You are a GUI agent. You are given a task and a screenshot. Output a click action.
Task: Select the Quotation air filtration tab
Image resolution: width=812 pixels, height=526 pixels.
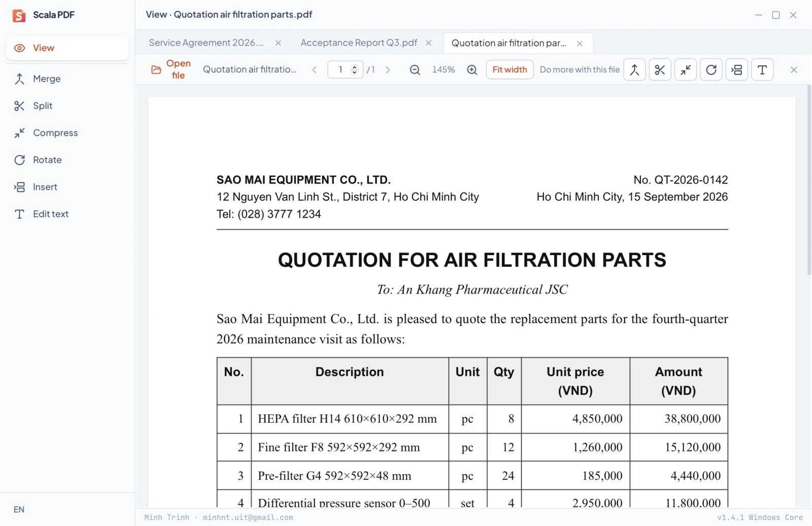[509, 44]
